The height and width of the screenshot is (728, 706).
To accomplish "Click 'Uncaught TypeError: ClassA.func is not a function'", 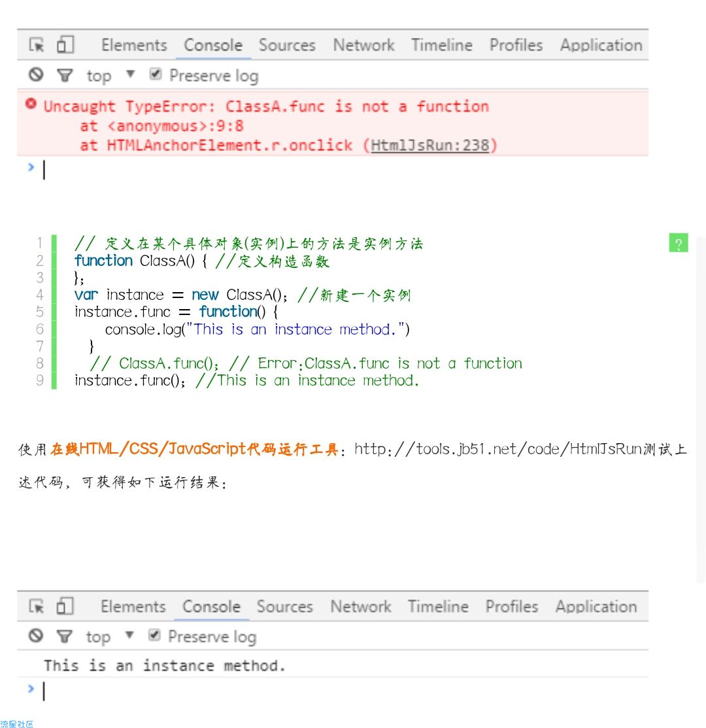I will (266, 107).
